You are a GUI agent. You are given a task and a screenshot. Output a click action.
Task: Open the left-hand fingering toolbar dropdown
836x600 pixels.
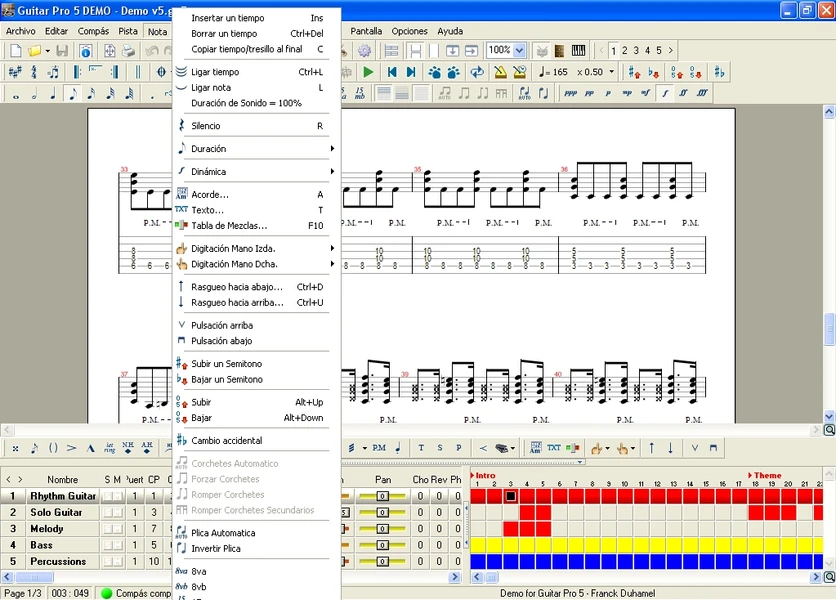click(x=608, y=449)
